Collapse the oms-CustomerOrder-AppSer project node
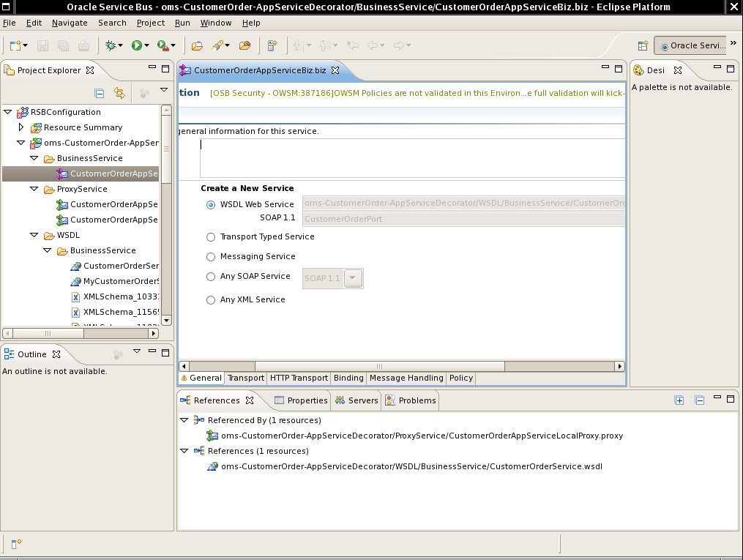This screenshot has width=743, height=560. tap(20, 143)
